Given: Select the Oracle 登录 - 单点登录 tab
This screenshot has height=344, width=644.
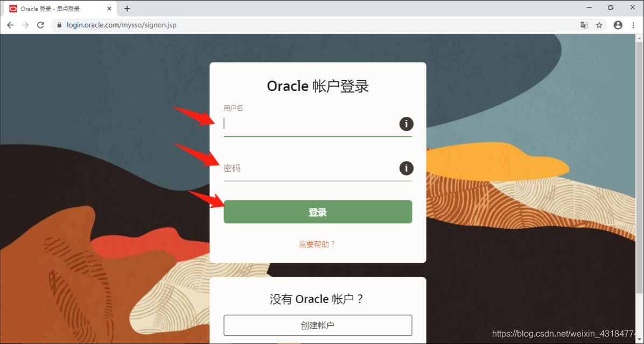Looking at the screenshot, I should pos(61,9).
